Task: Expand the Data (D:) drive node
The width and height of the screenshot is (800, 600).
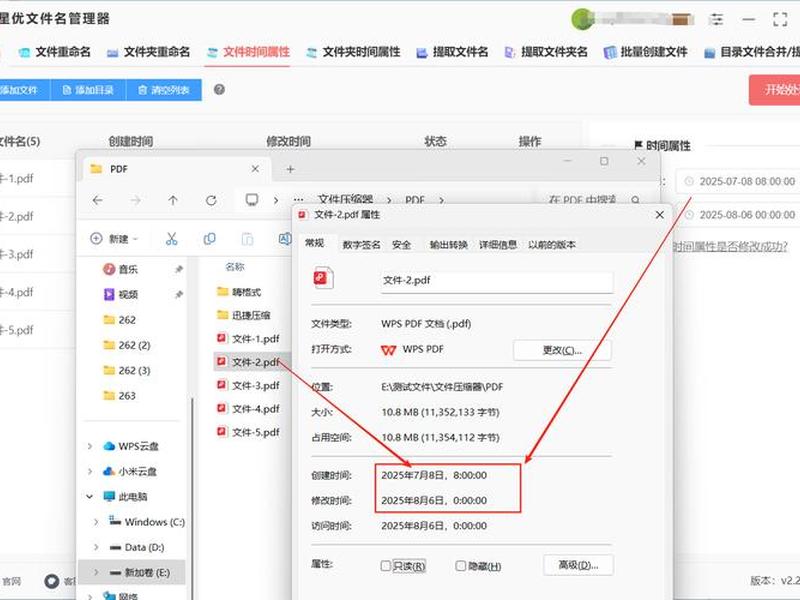Action: tap(96, 547)
